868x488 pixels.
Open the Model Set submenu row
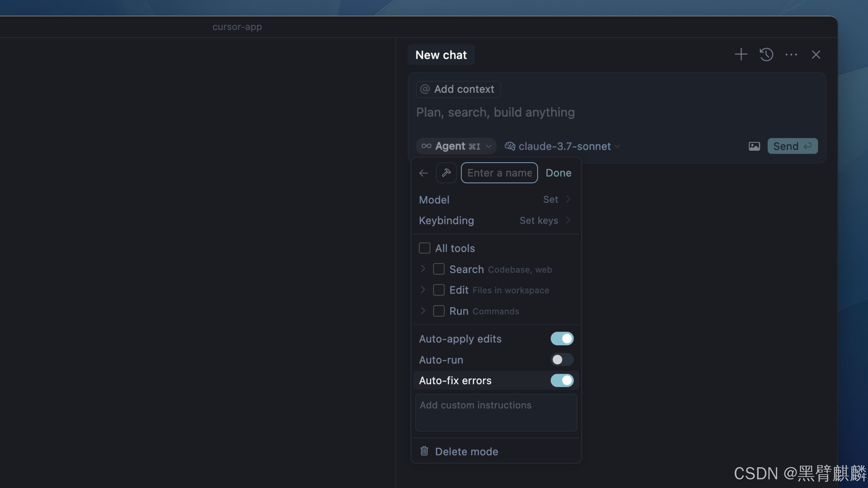495,200
